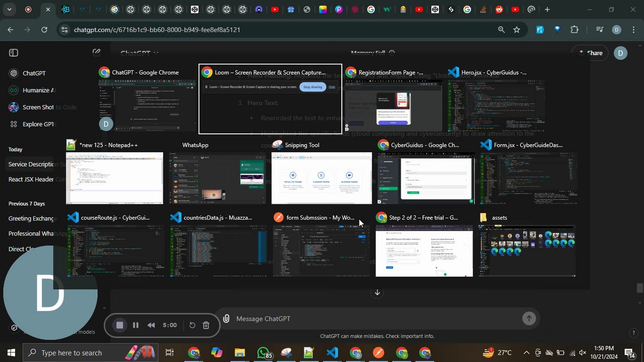Go back in Chrome
The width and height of the screenshot is (644, 362).
coord(11,30)
